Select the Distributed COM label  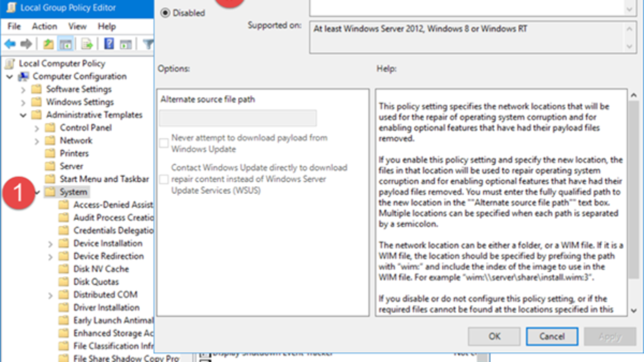point(105,295)
